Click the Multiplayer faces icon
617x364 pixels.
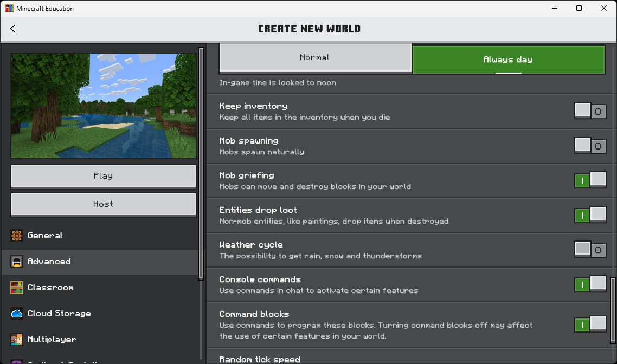[16, 339]
